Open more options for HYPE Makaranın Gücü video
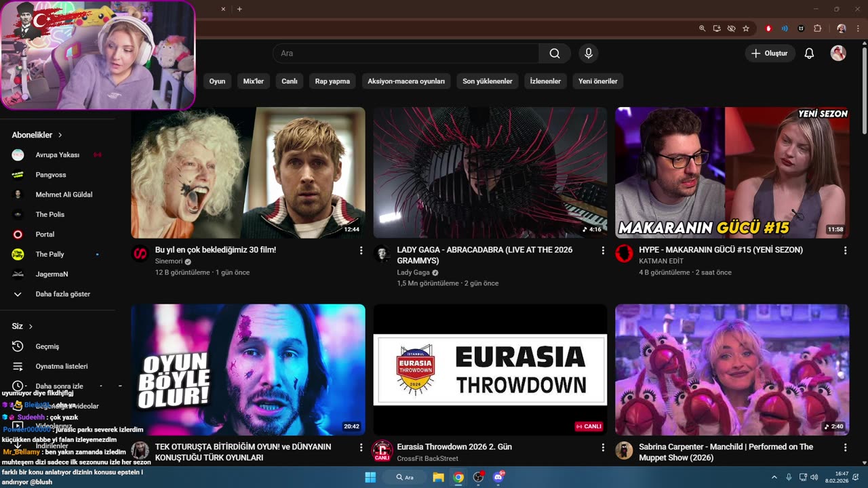This screenshot has width=868, height=488. pyautogui.click(x=845, y=251)
